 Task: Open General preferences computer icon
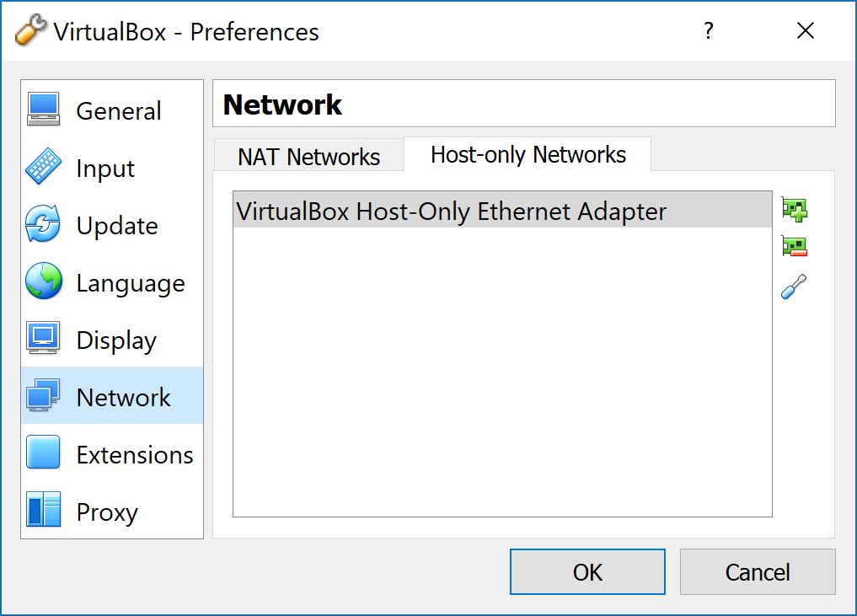click(x=43, y=110)
